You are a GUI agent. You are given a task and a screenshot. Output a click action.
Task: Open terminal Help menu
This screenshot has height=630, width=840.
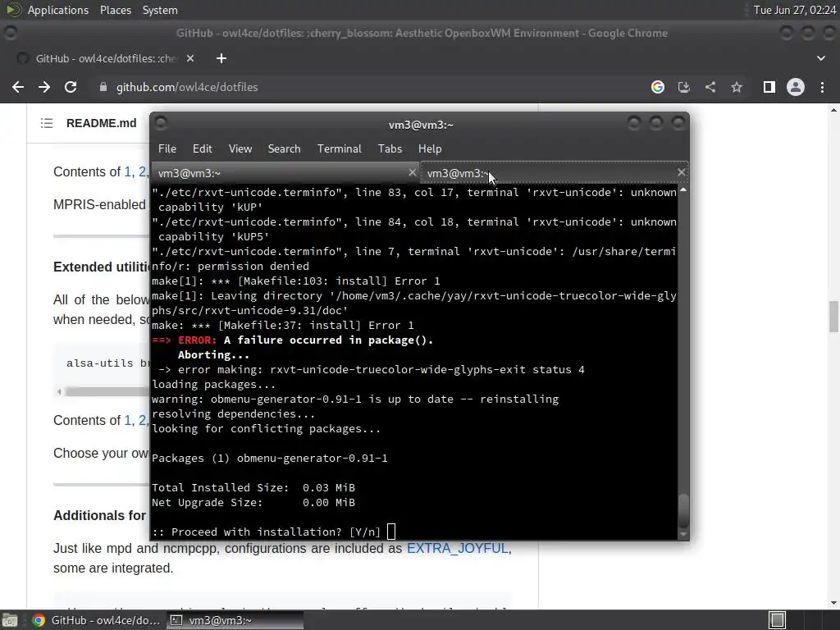[430, 149]
